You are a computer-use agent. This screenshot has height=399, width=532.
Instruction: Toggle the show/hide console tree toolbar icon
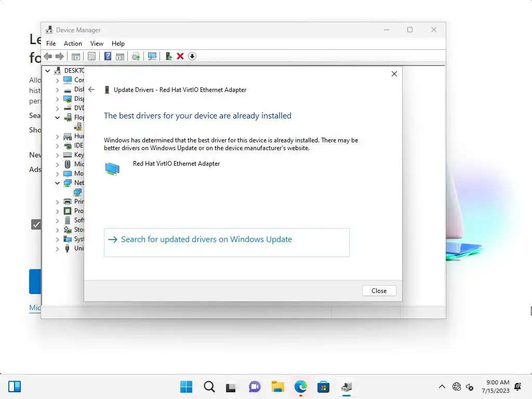pos(76,56)
